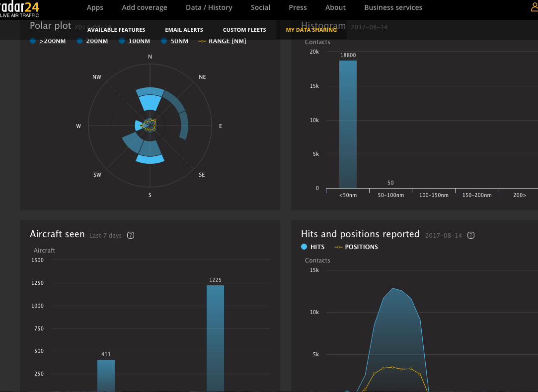Open the Data / History menu
538x392 pixels.
(209, 7)
